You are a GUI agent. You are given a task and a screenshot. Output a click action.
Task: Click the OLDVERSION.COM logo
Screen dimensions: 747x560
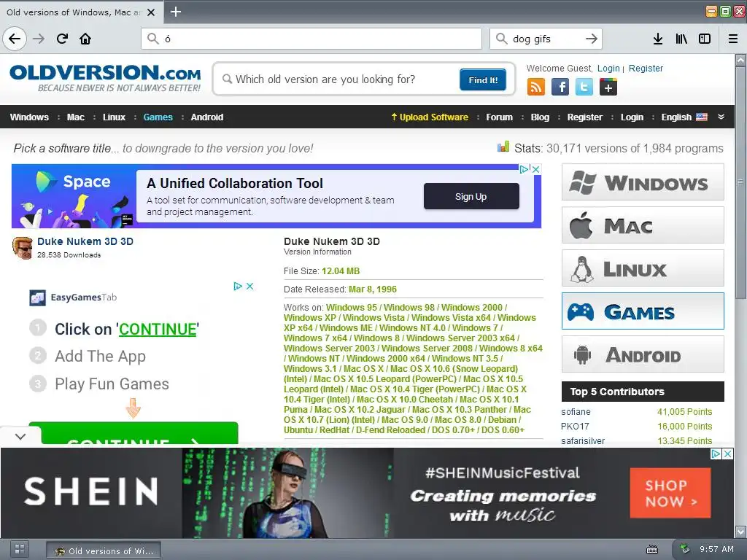[x=105, y=77]
